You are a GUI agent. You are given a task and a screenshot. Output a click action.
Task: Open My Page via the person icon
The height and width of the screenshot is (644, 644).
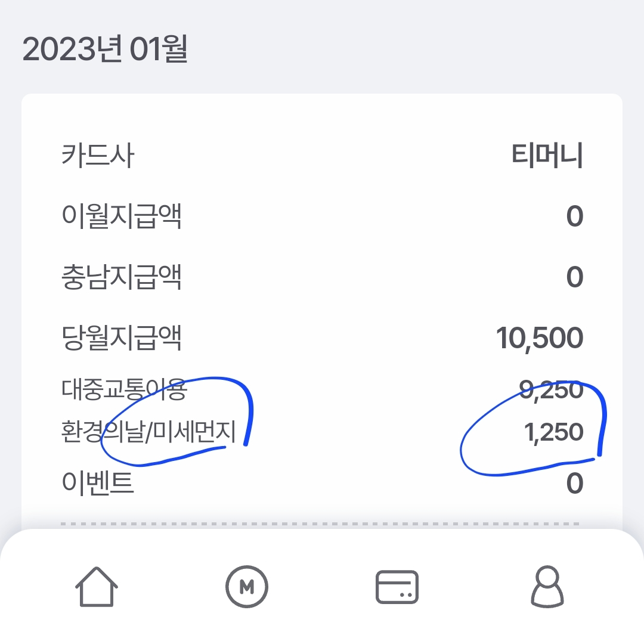click(547, 587)
